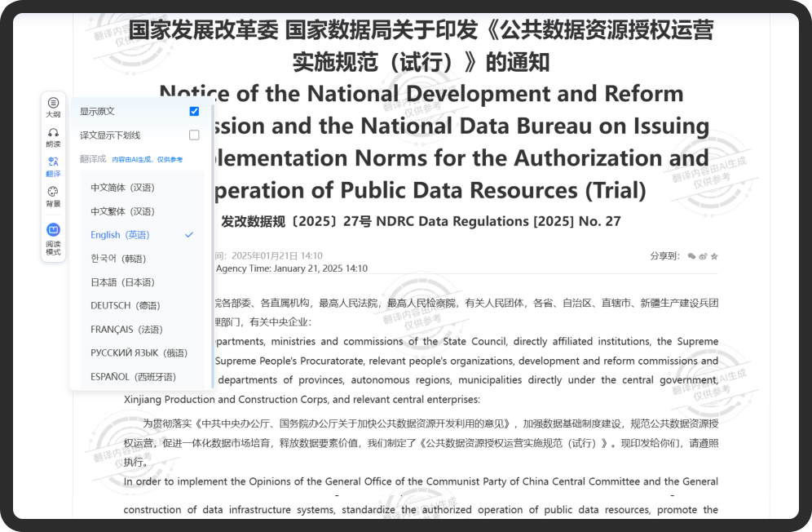Click the 显示原文 label text

(97, 112)
